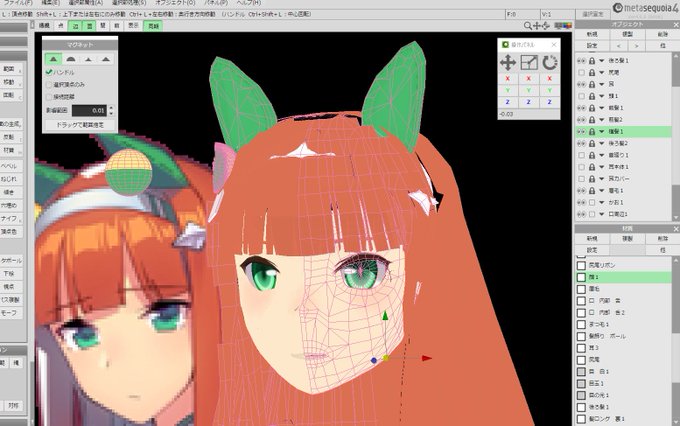
Task: Grab the red X-axis gizmo arrow
Action: [x=427, y=358]
